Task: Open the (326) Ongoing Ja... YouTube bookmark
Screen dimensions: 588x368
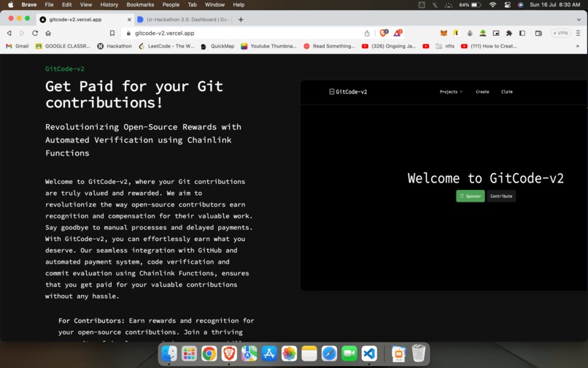Action: [389, 46]
